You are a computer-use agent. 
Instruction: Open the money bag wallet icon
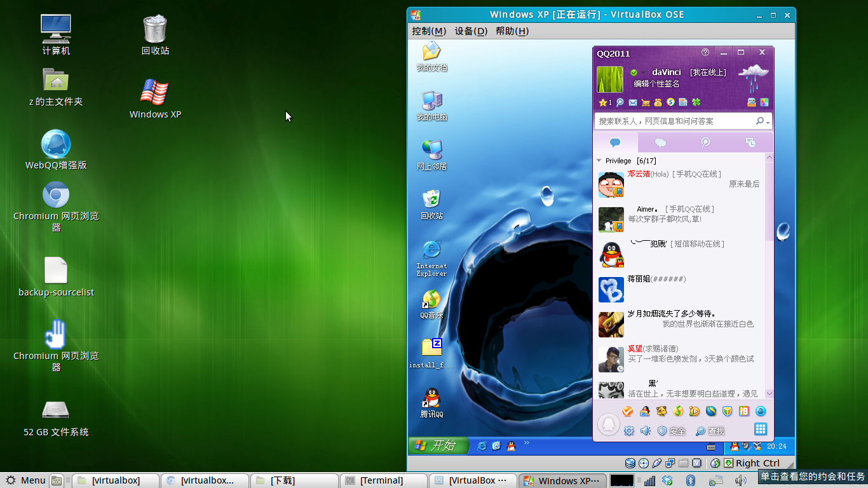(x=658, y=102)
